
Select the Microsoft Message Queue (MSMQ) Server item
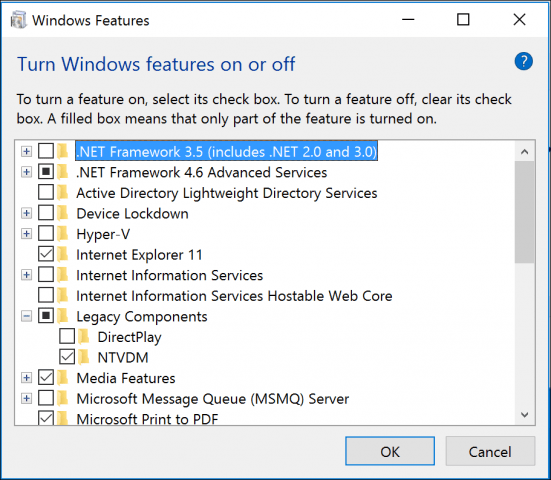pos(213,399)
